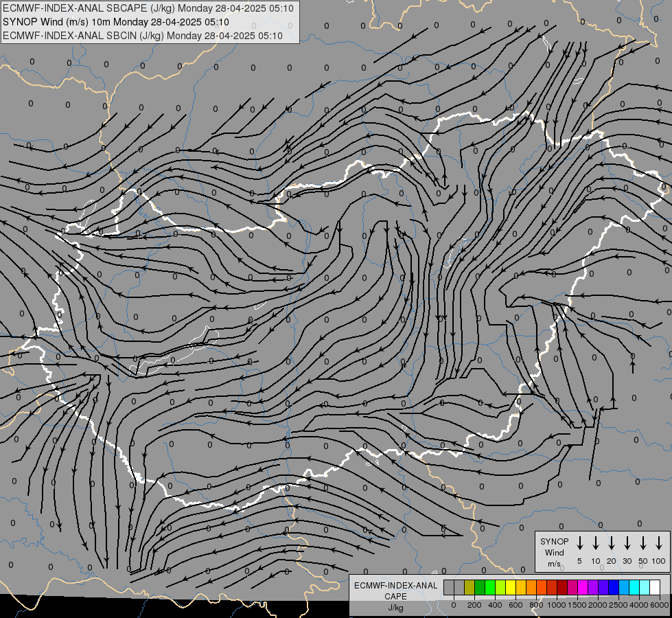The image size is (672, 618).
Task: Click the CAPE scale tick label '1000'
Action: 556,605
